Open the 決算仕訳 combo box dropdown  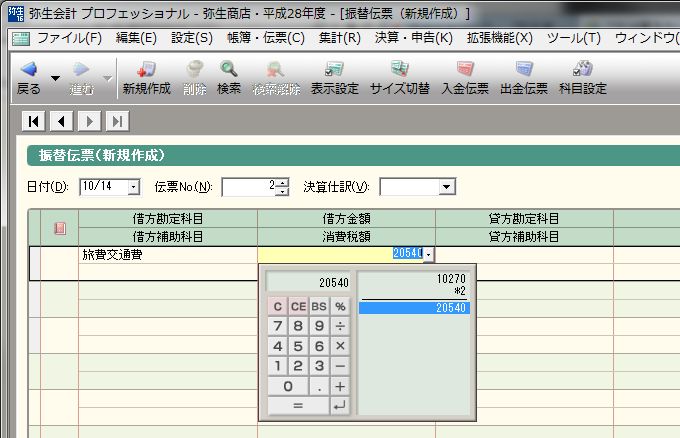click(x=446, y=187)
